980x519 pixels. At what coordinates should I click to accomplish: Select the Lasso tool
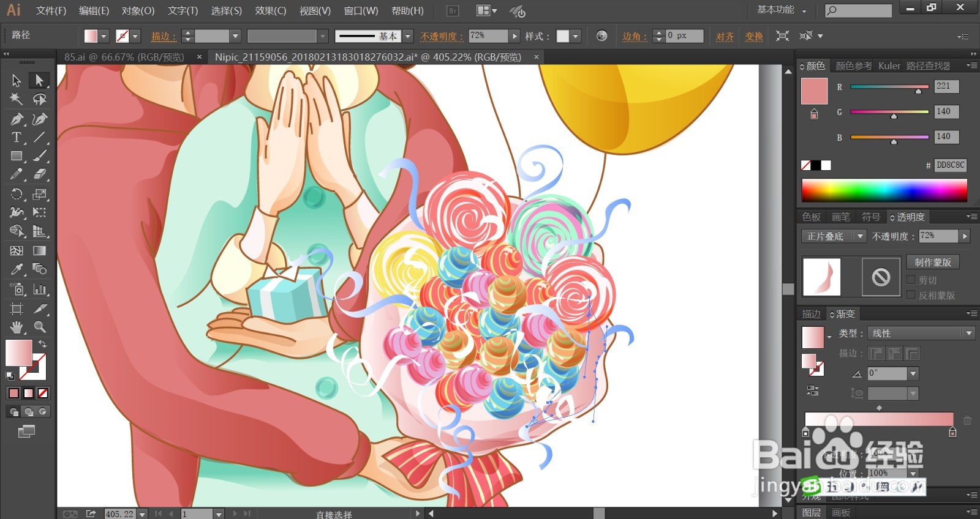[x=40, y=99]
